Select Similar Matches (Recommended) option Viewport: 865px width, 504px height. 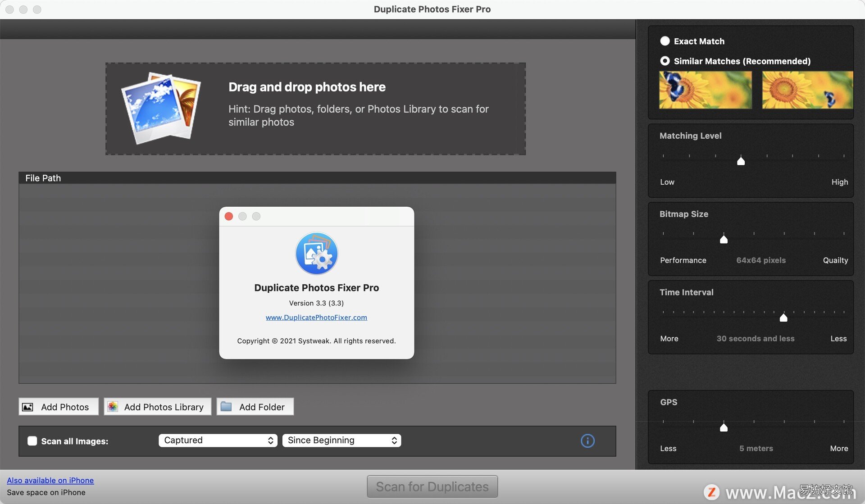click(x=665, y=61)
